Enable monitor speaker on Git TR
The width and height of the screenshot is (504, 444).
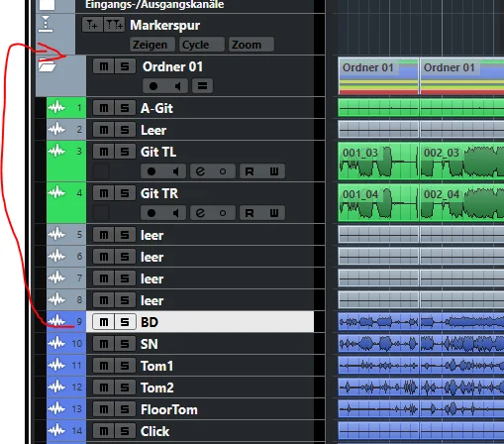point(176,213)
